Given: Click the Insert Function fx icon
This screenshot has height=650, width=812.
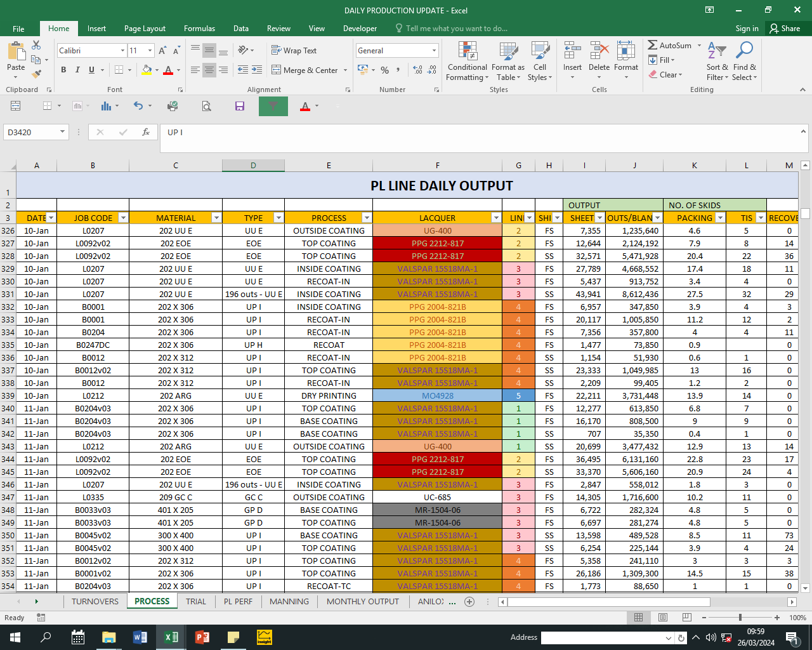Looking at the screenshot, I should [x=146, y=132].
